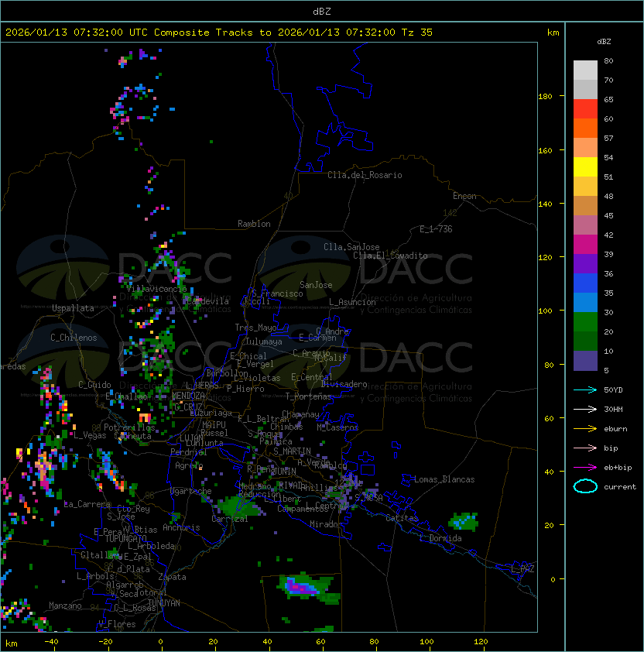This screenshot has height=652, width=644.
Task: Select the bright yellow 51-54 dBZ swatch
Action: 585,167
